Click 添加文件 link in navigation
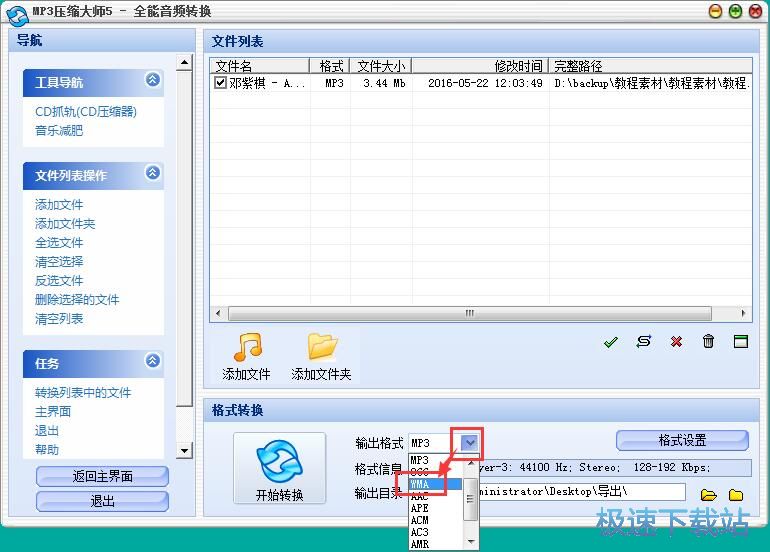Viewport: 770px width, 552px height. (x=59, y=205)
